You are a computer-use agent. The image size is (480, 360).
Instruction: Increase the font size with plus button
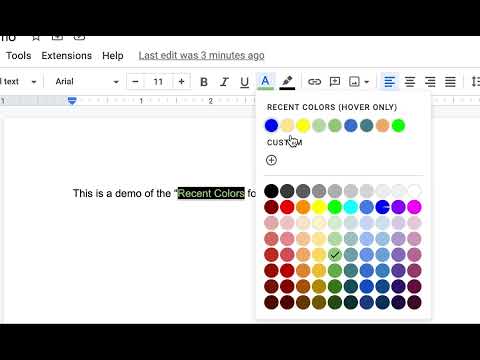tap(181, 82)
